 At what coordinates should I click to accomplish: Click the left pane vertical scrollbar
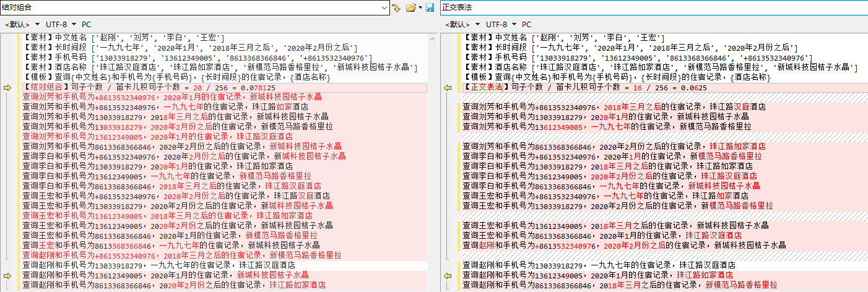[432, 163]
